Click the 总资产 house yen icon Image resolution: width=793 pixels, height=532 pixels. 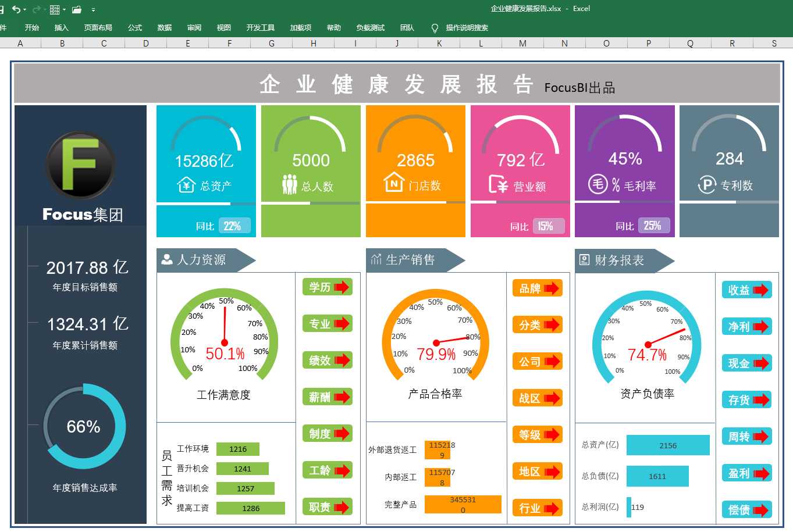click(x=186, y=185)
